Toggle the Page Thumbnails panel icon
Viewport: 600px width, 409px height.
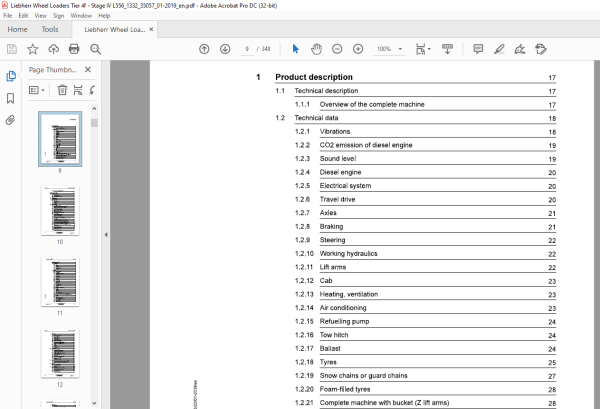click(x=11, y=76)
